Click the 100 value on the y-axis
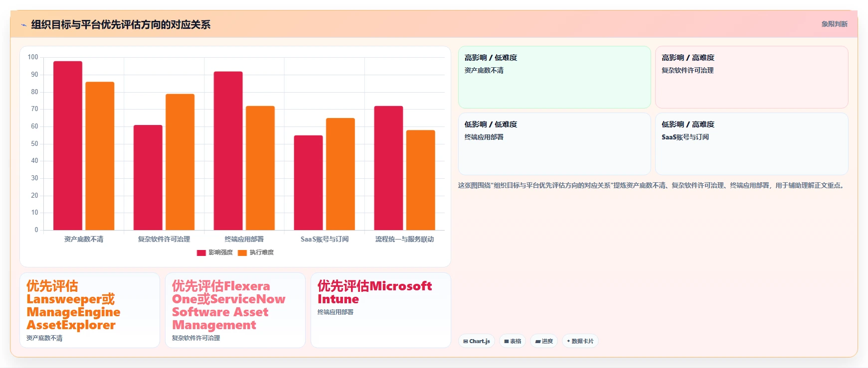868x368 pixels. (x=33, y=57)
